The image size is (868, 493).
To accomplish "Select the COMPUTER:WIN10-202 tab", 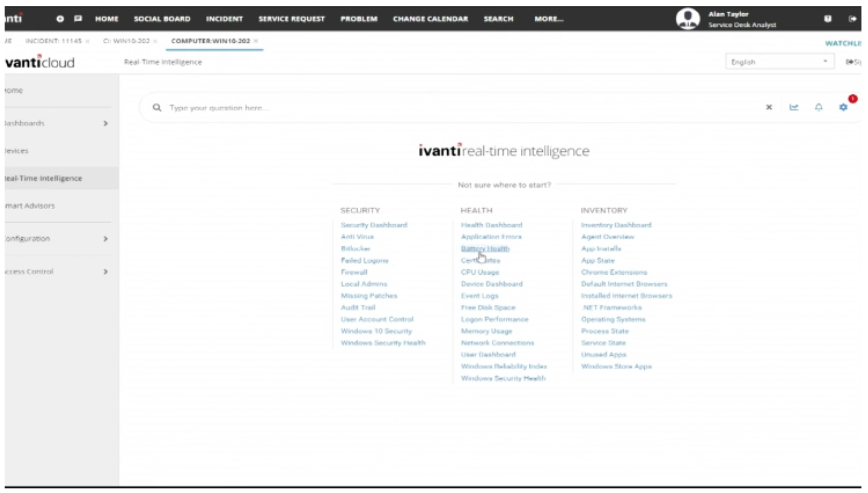I will [210, 41].
